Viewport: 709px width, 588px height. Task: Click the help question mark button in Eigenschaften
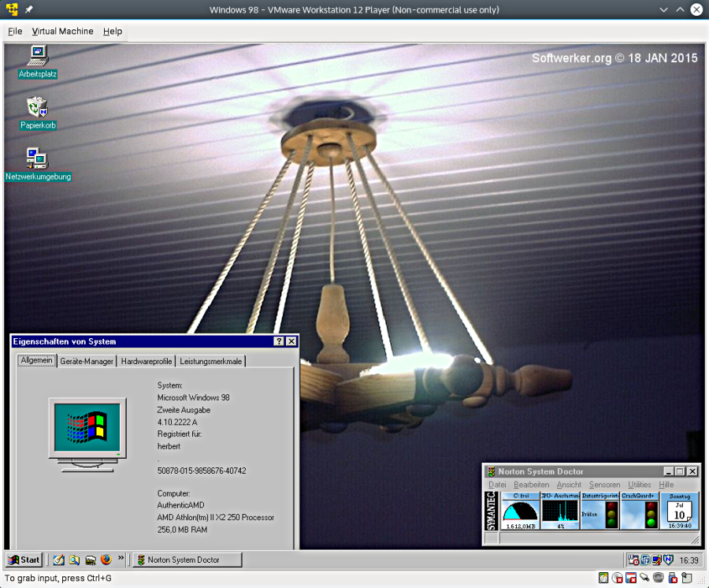(279, 341)
